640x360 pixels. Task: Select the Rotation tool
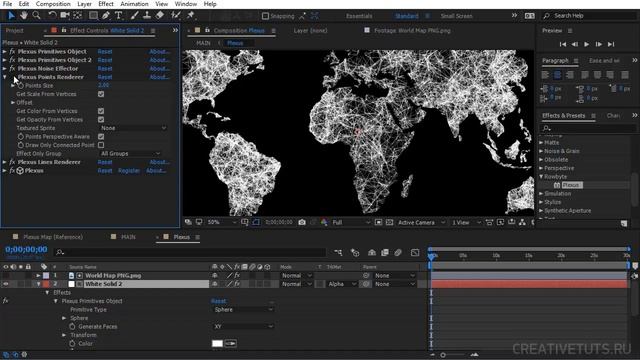[52, 16]
